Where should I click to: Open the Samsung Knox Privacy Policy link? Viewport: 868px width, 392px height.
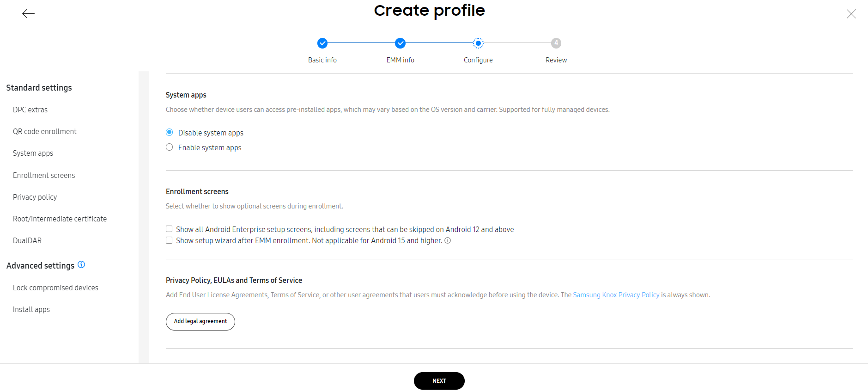616,295
